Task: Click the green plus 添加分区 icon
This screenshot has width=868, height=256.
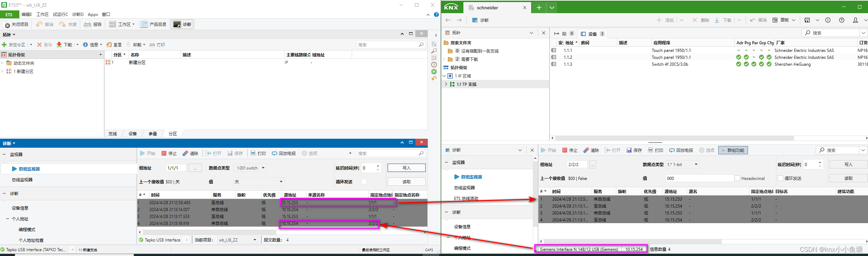Action: 4,45
